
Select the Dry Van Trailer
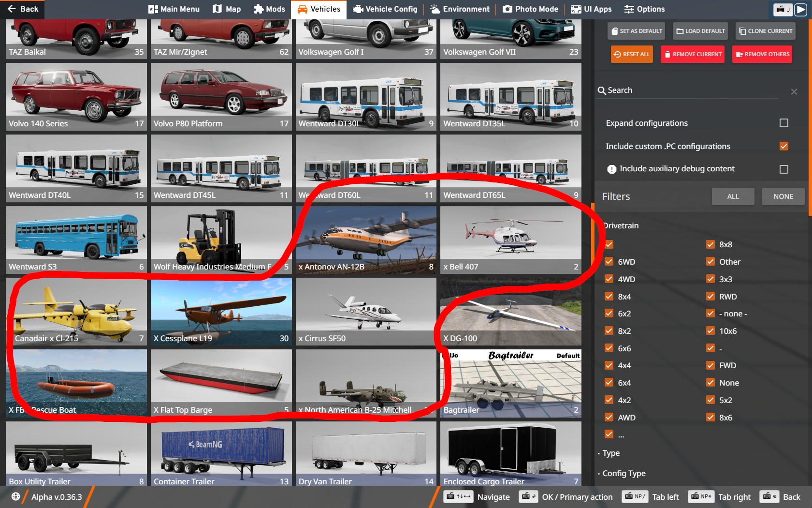coord(366,453)
